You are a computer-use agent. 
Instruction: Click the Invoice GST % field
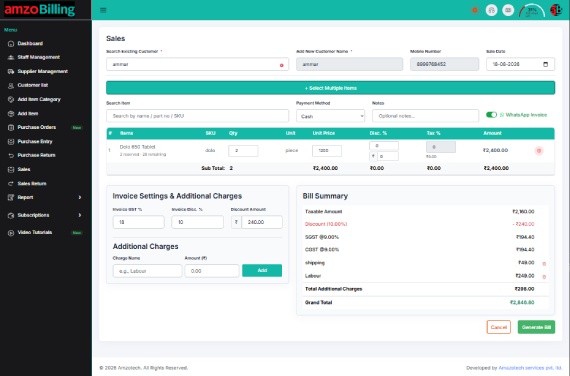click(x=139, y=222)
